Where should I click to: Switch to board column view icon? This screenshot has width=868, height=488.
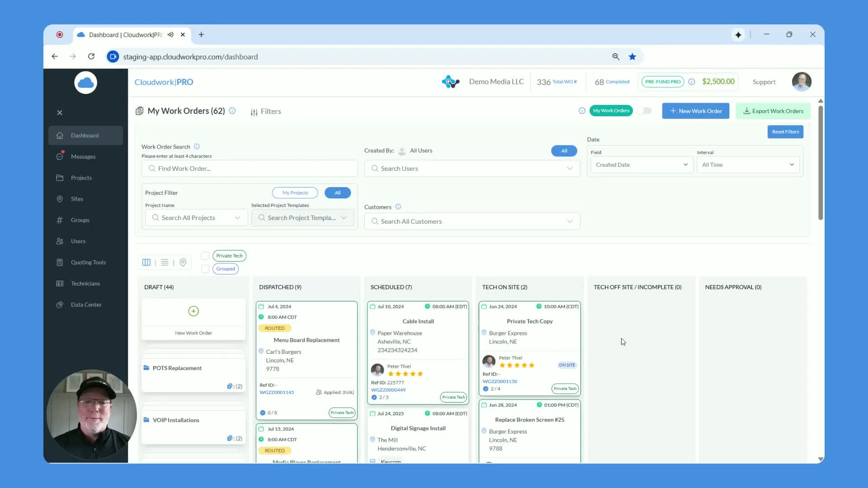coord(146,263)
